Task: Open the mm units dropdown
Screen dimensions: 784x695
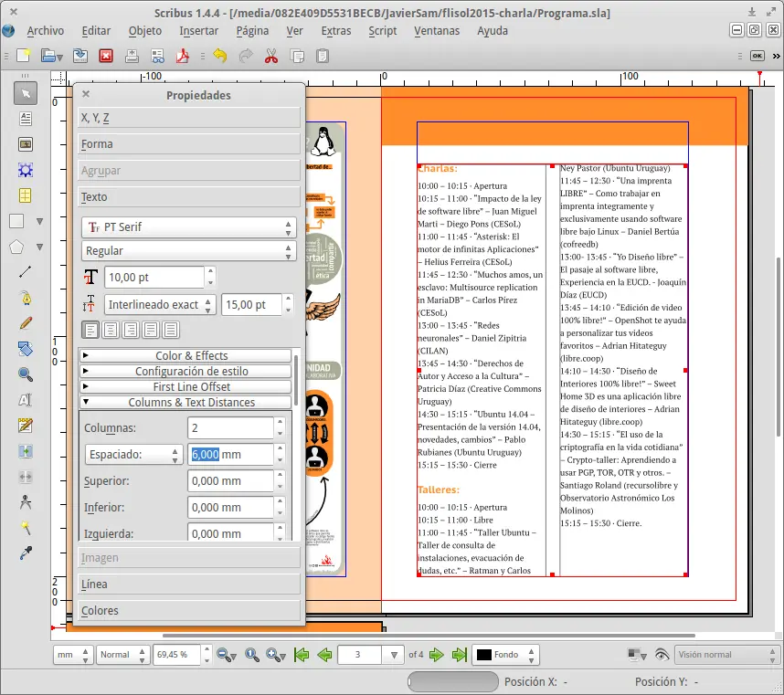Action: 73,655
